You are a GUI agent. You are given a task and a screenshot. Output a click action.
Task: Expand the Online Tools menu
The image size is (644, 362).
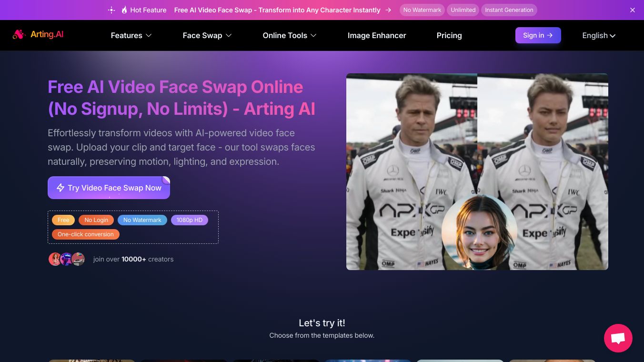point(290,35)
